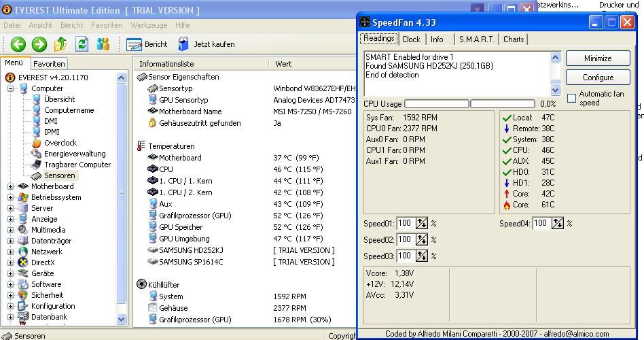Open SpeedFan Info tab
The width and height of the screenshot is (644, 340).
coord(437,39)
